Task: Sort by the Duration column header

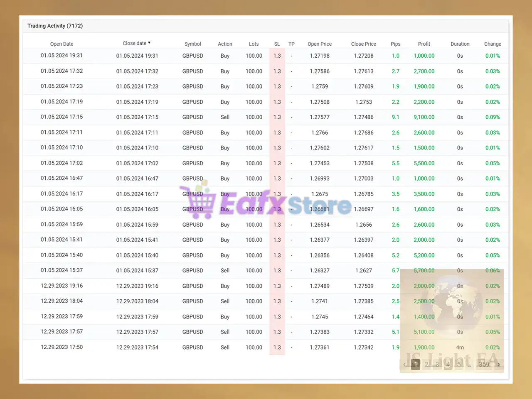Action: (x=460, y=44)
